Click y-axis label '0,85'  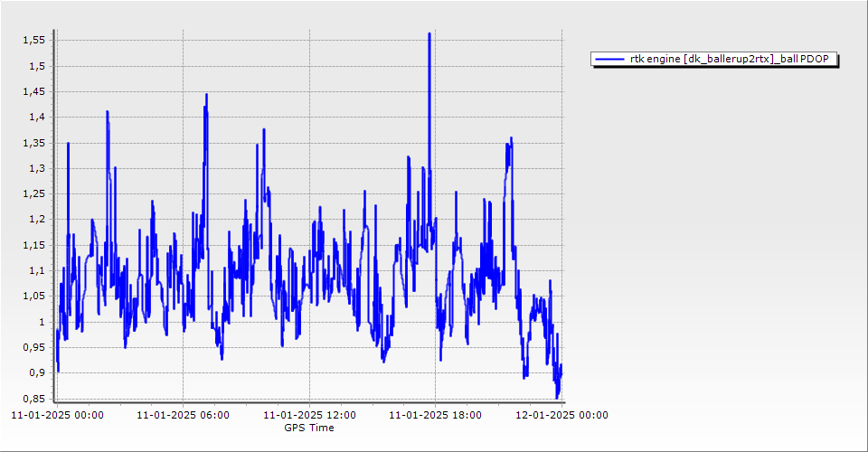(x=33, y=399)
